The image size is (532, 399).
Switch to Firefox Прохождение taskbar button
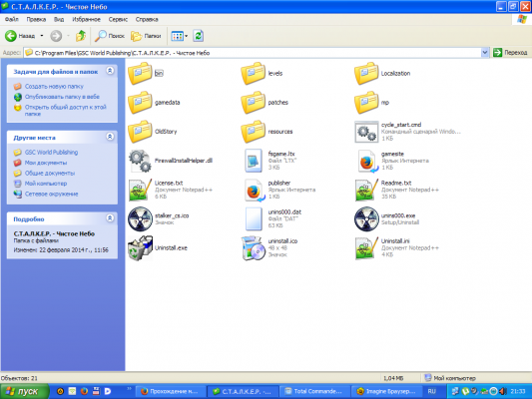pyautogui.click(x=172, y=391)
